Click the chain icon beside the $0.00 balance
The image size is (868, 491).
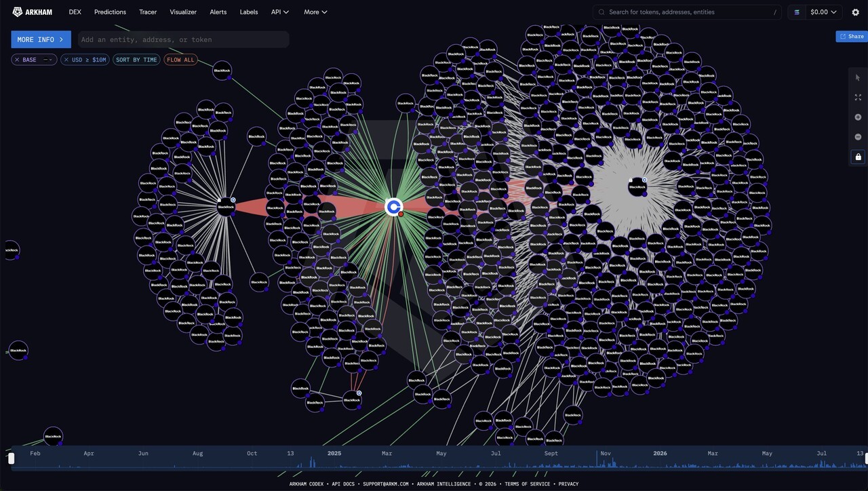point(797,12)
